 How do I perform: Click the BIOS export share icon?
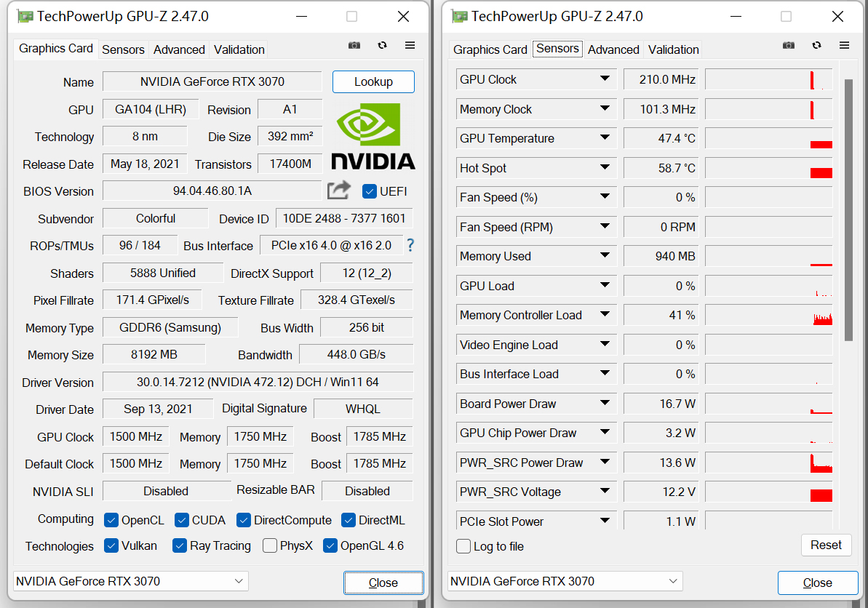(x=339, y=191)
